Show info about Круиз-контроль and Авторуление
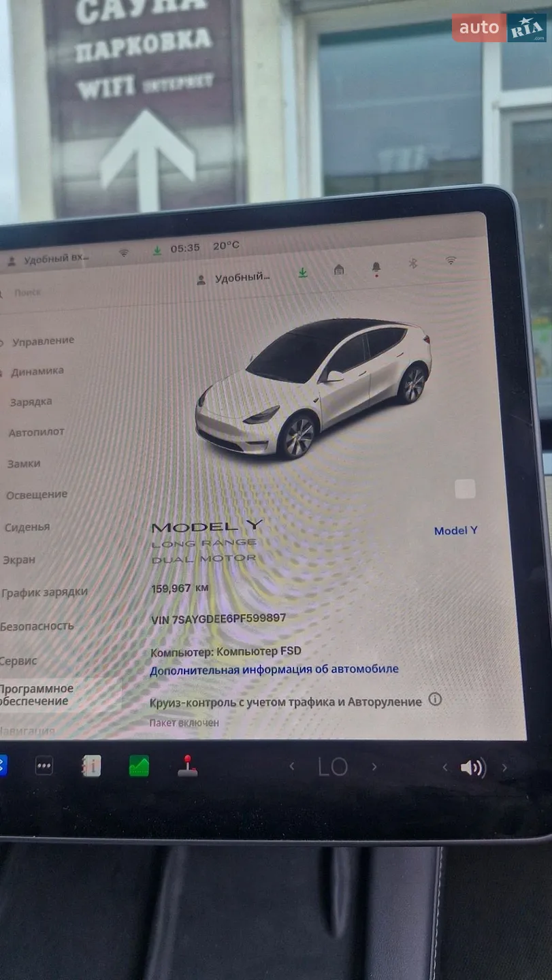This screenshot has height=980, width=552. coord(435,700)
